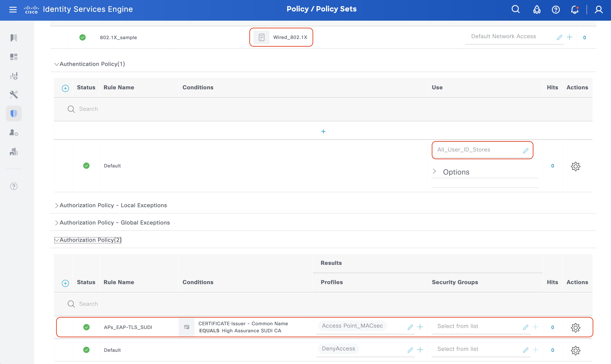
Task: Open the Administration user-gear sidebar icon
Action: [14, 132]
